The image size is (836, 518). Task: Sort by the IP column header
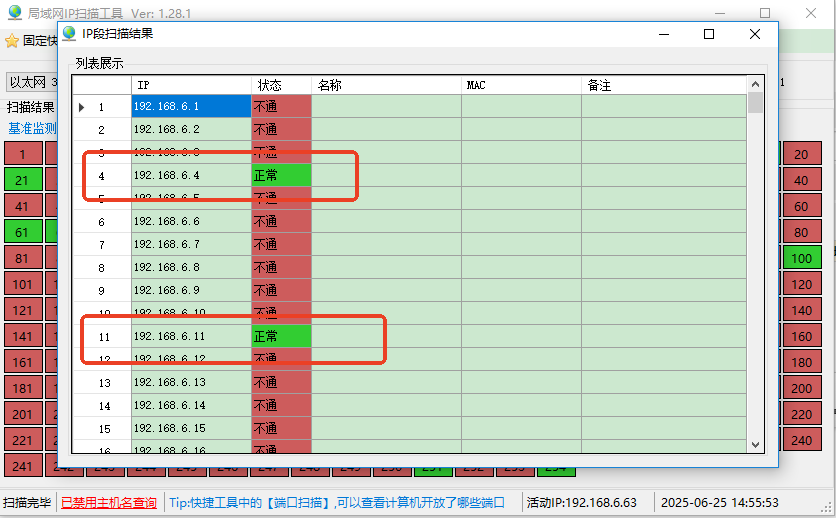click(x=190, y=86)
